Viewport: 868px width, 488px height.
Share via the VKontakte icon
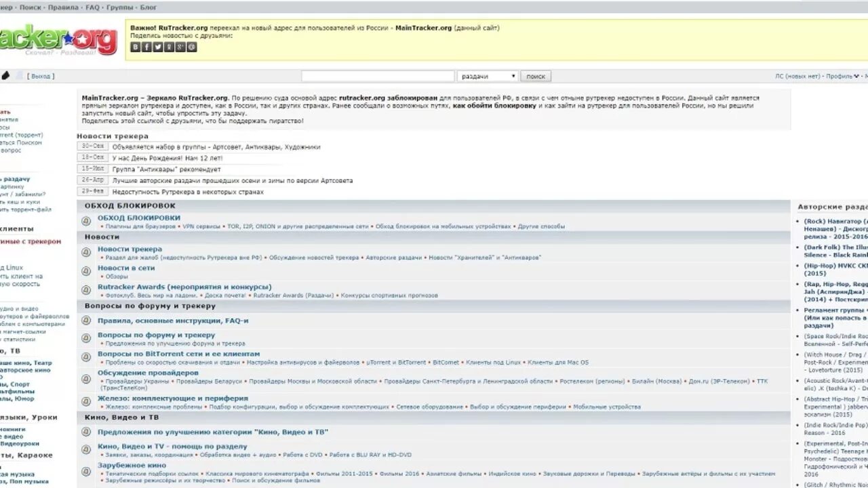(x=136, y=47)
